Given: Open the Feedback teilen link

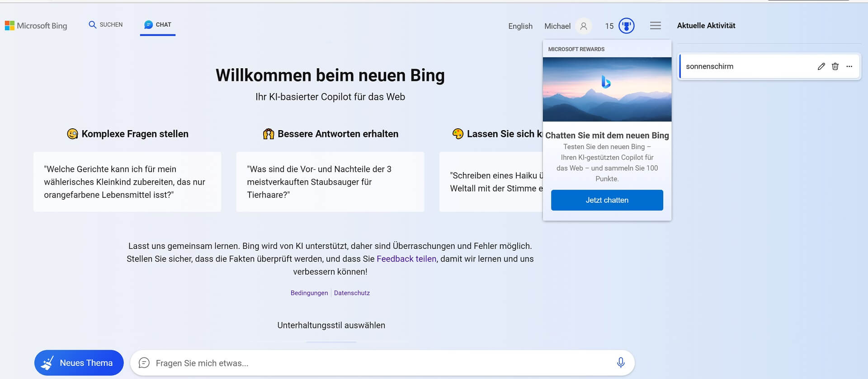Looking at the screenshot, I should pyautogui.click(x=406, y=259).
